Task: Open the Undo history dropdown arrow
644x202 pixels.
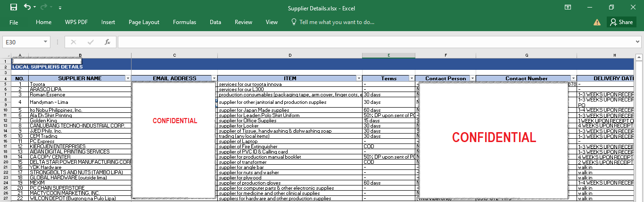Action: pyautogui.click(x=35, y=8)
